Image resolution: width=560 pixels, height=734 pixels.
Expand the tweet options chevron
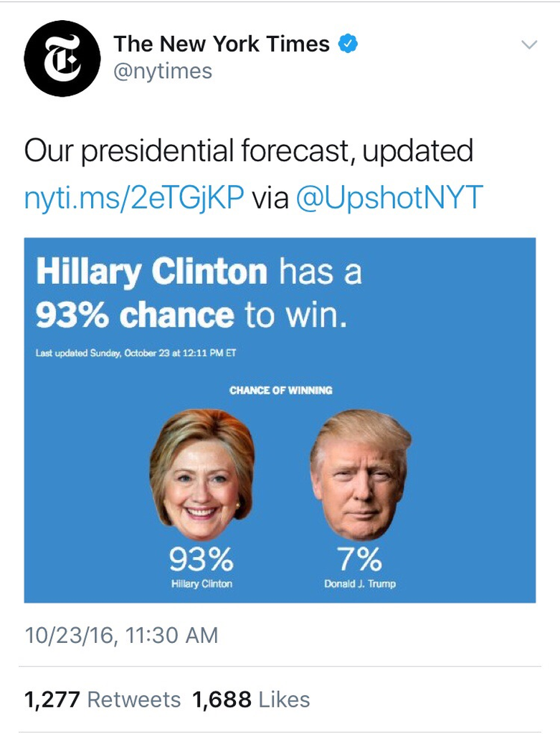(x=528, y=45)
